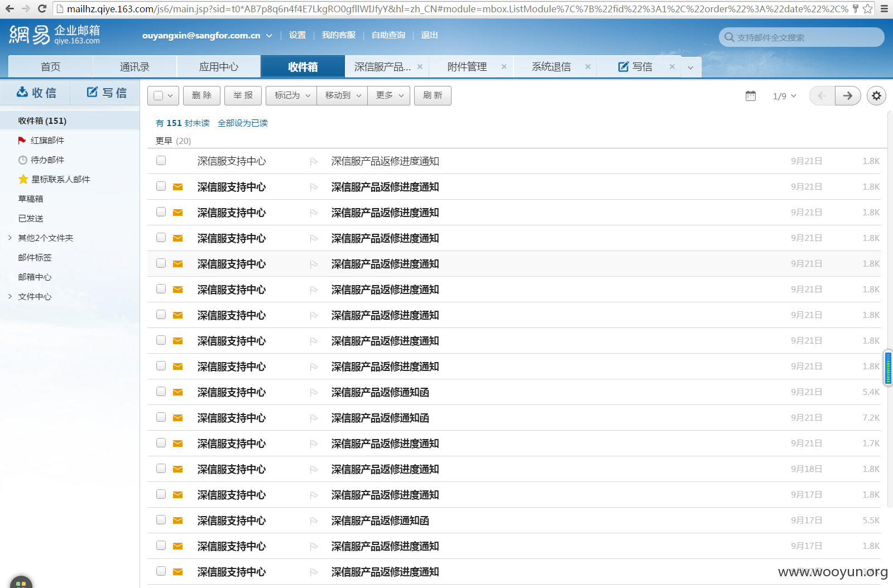Select the 9月18日 message checkbox
The image size is (893, 588).
coord(161,469)
